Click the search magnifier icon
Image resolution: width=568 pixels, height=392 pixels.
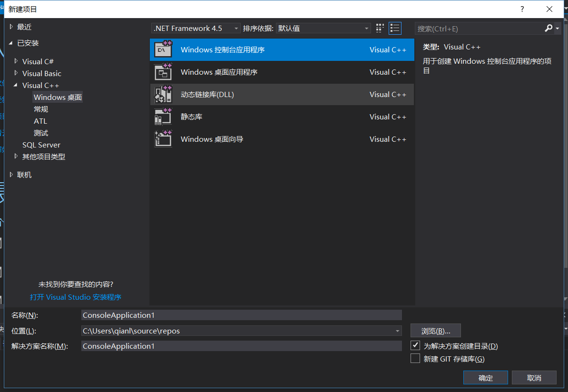[548, 28]
